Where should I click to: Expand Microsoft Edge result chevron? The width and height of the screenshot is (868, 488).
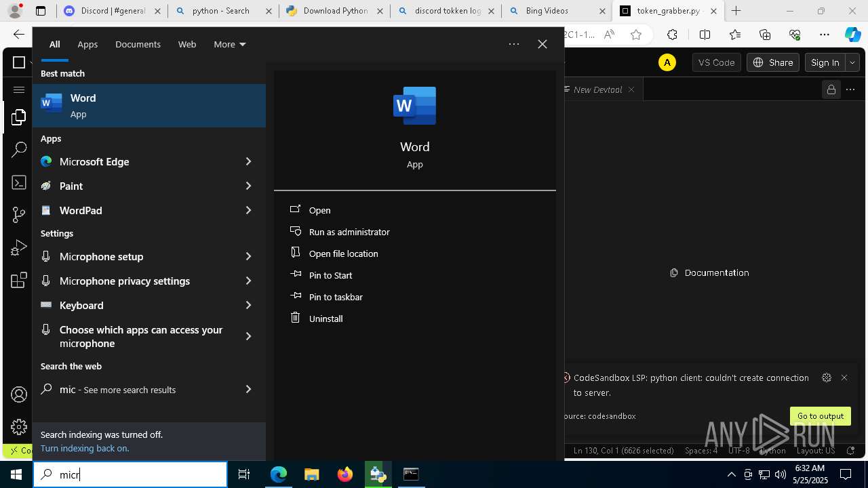[x=248, y=161]
